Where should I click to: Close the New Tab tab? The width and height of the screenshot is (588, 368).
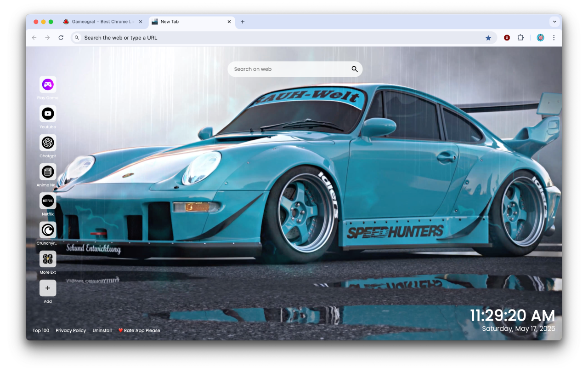coord(229,22)
